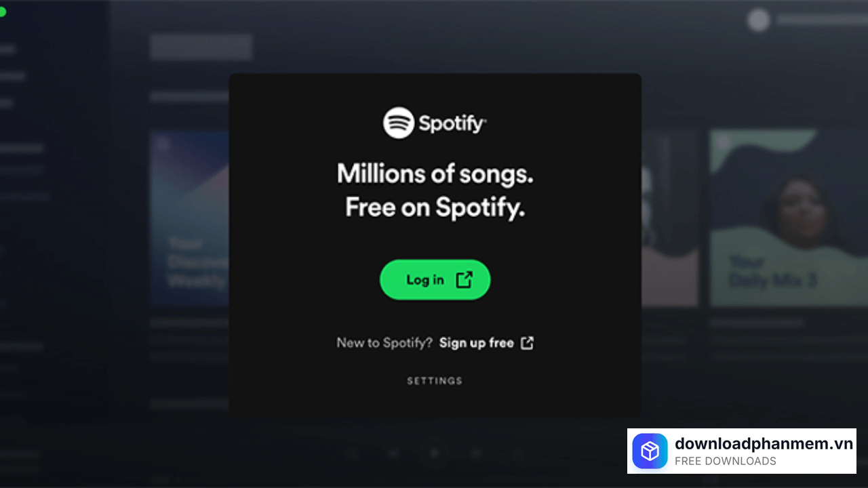Click the Spotify wordmark text in dialog
This screenshot has height=488, width=868.
pyautogui.click(x=452, y=123)
